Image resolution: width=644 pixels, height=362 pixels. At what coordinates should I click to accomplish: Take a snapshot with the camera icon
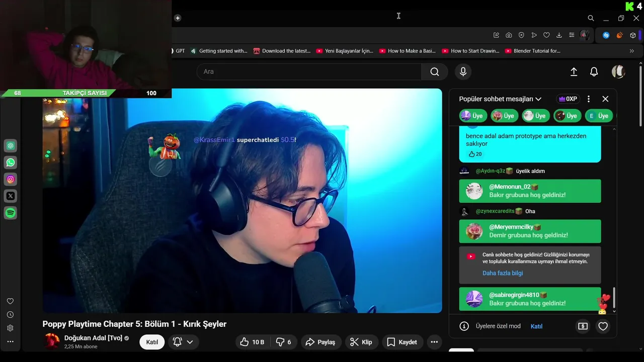509,35
